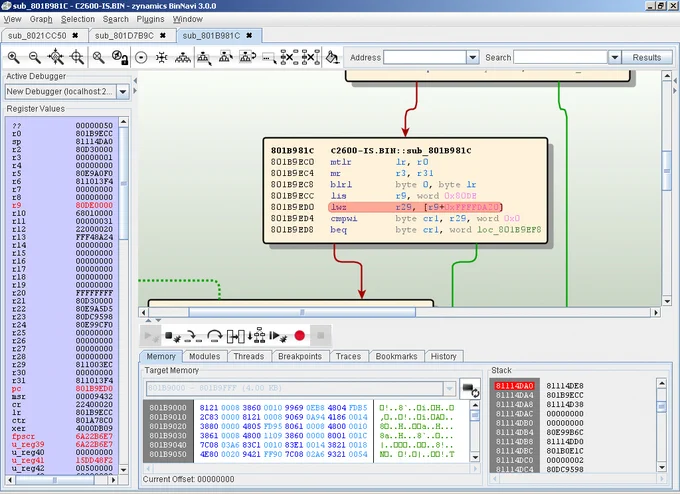Close the sub_8021CC50 tab

tap(75, 36)
